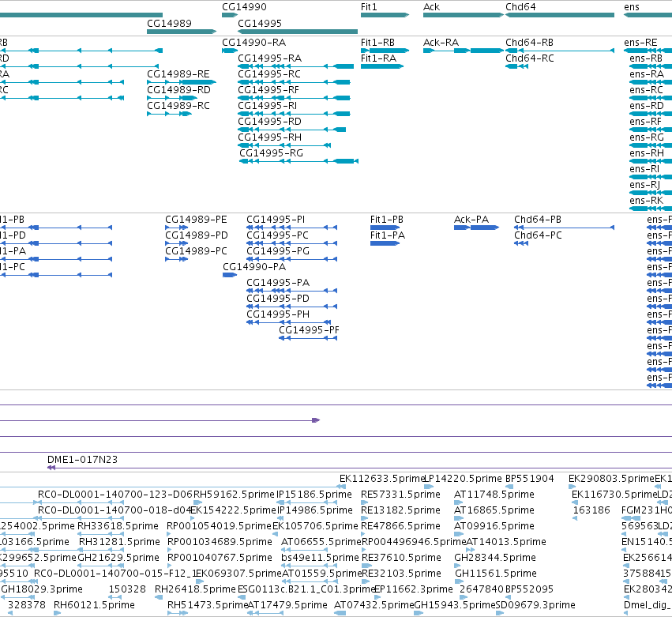Click the ens-RE transcript label
672x617 pixels.
(640, 43)
